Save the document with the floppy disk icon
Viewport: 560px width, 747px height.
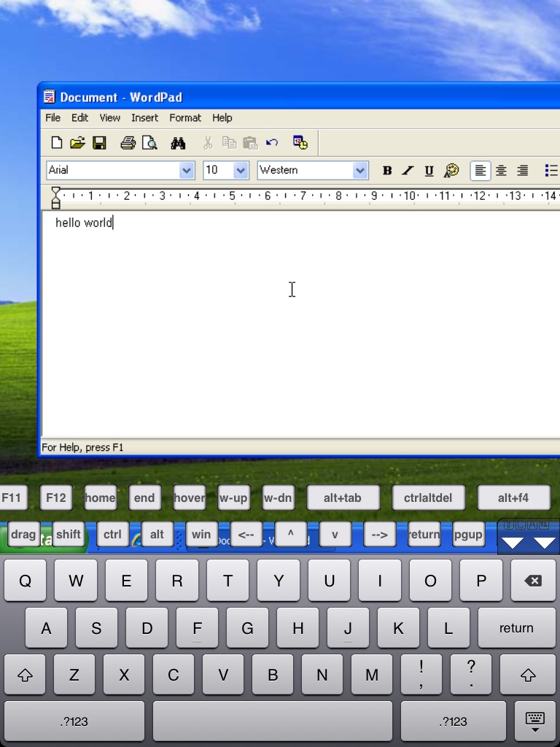point(99,143)
